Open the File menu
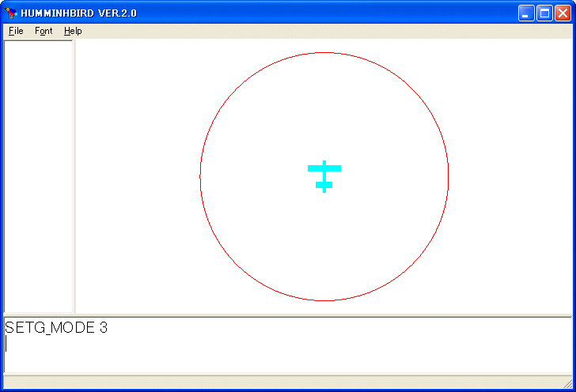Screen dimensions: 576x392 pos(16,31)
